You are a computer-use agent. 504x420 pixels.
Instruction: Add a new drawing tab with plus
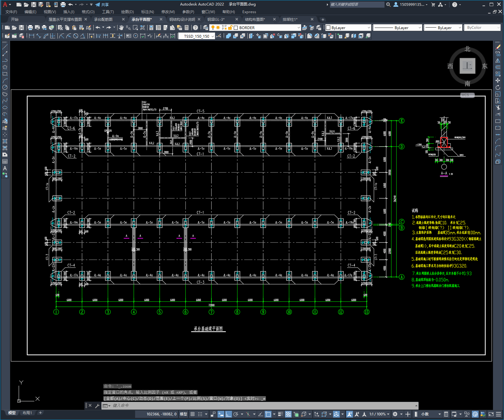[x=323, y=19]
